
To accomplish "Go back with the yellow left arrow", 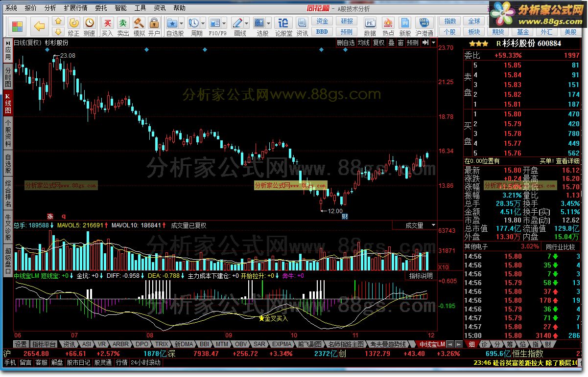I will click(x=40, y=26).
